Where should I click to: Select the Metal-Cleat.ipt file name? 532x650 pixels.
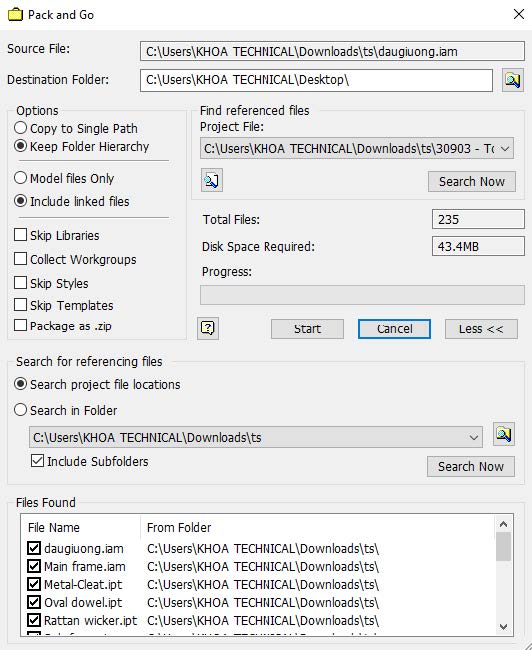[83, 585]
